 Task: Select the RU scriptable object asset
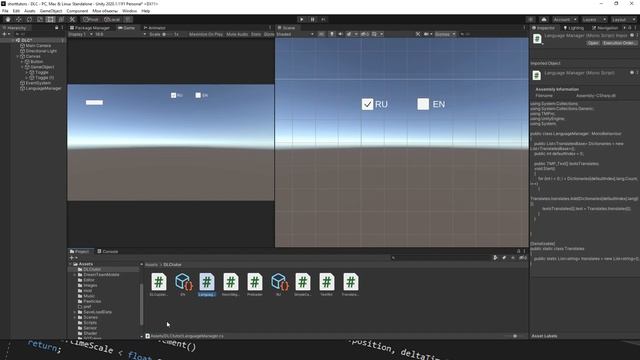pyautogui.click(x=279, y=284)
